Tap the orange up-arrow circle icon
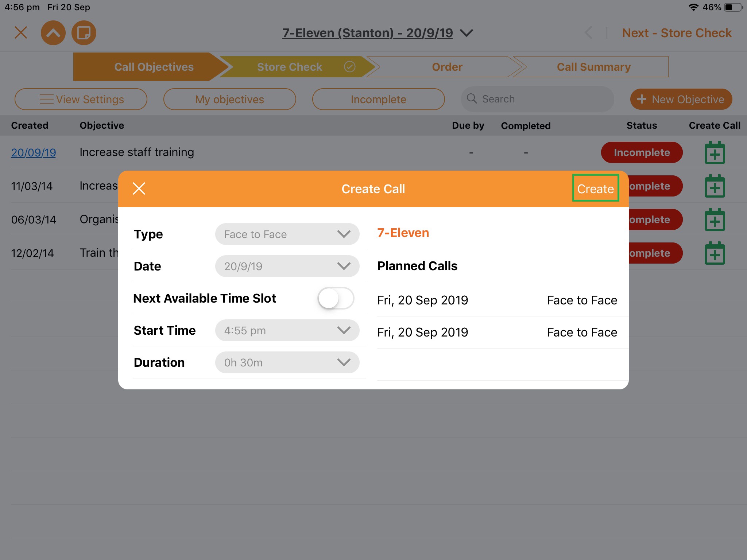Image resolution: width=747 pixels, height=560 pixels. 53,33
